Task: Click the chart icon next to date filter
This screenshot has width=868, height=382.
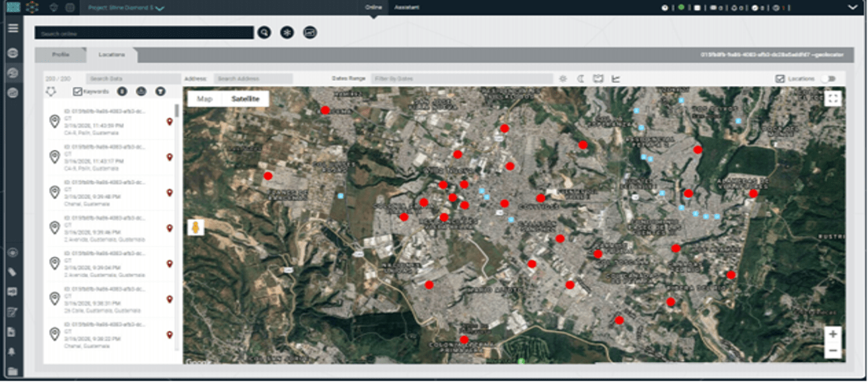Action: [616, 79]
